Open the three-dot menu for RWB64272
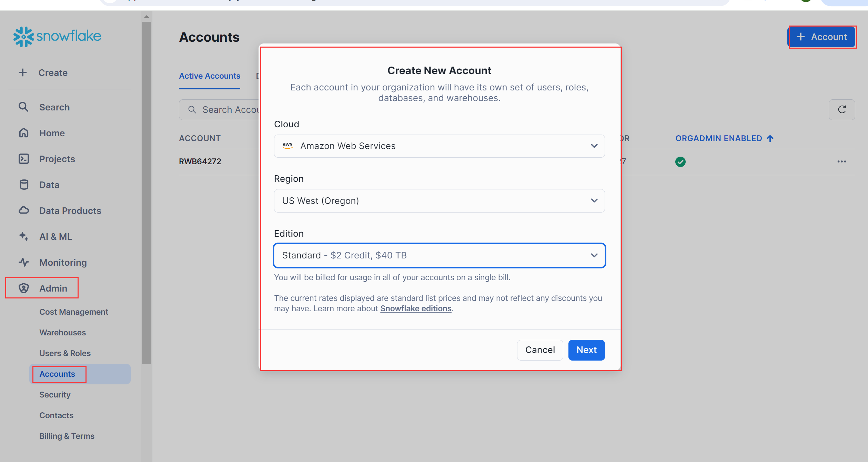 841,161
